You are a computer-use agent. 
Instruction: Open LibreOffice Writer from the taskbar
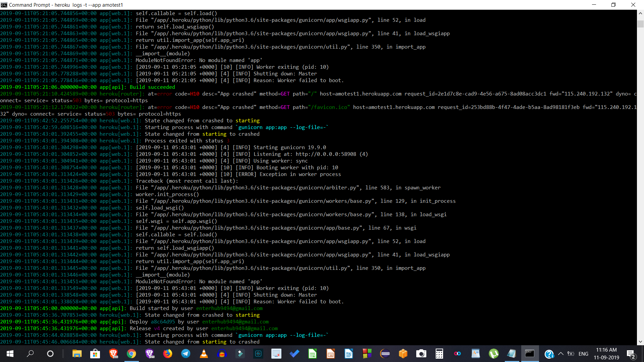pyautogui.click(x=349, y=354)
